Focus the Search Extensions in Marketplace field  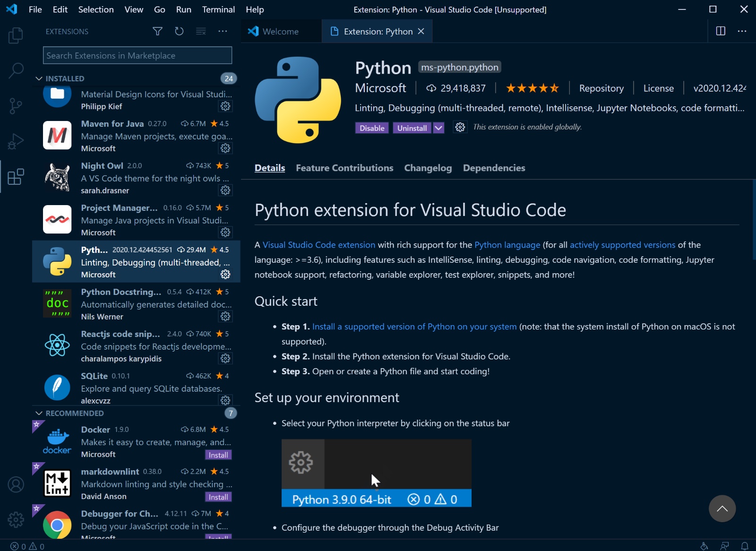(137, 55)
